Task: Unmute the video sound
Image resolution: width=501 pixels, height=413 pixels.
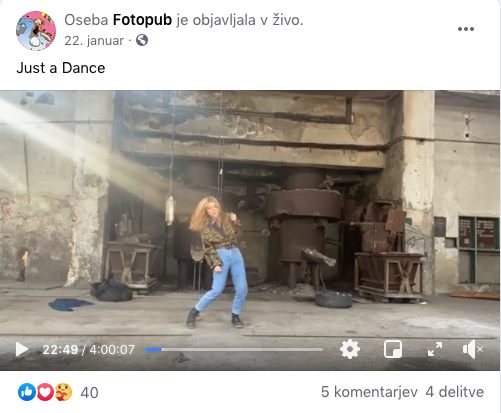Action: [x=473, y=349]
